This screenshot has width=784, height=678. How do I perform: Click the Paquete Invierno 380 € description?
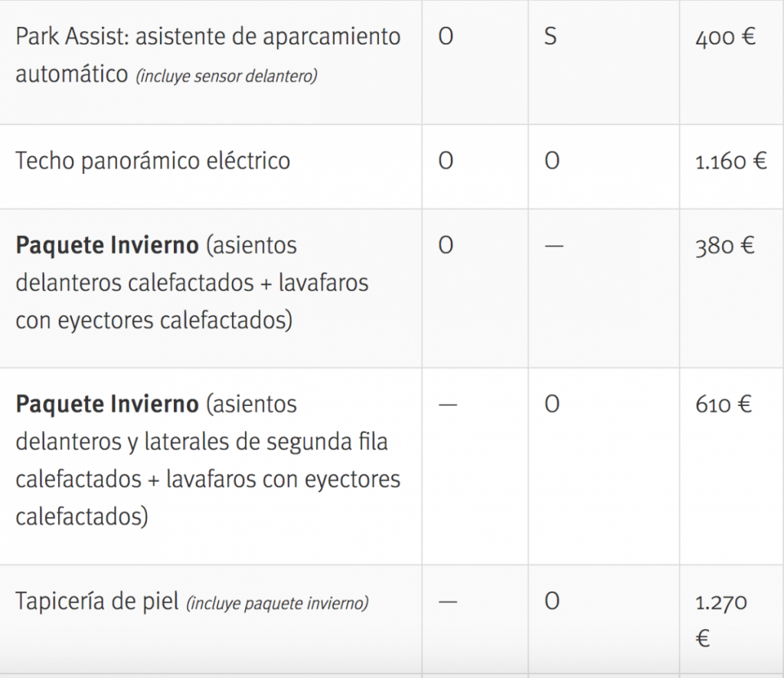pos(191,283)
